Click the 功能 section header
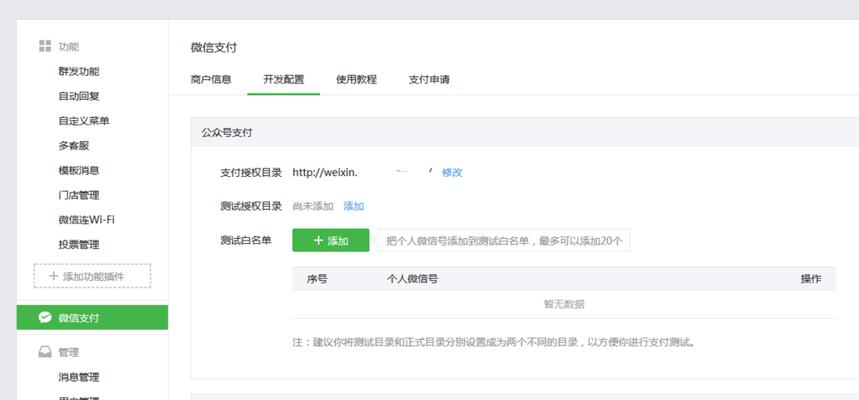The image size is (859, 400). (x=68, y=47)
